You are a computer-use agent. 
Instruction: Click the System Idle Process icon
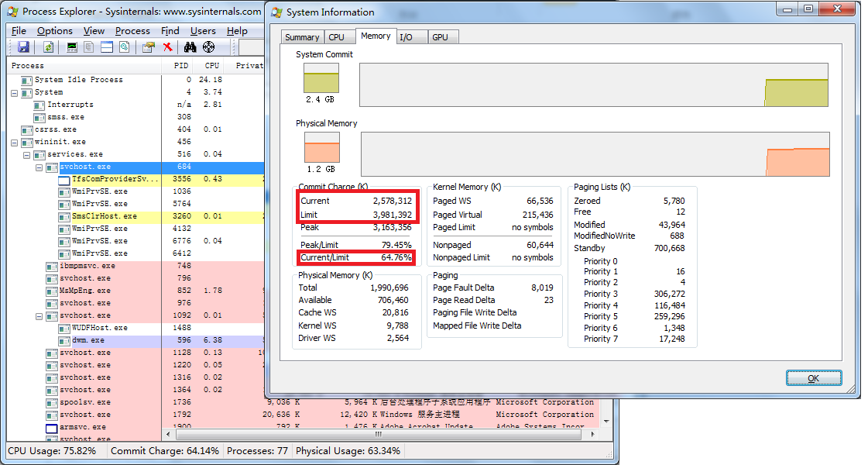pos(26,81)
